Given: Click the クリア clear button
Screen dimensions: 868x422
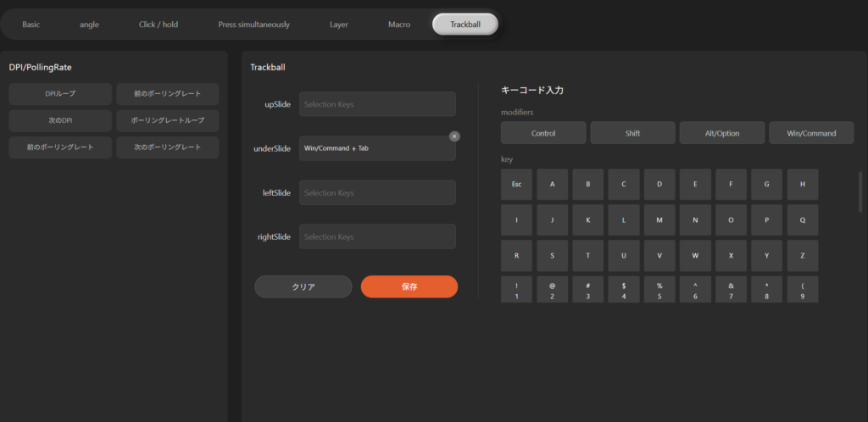Looking at the screenshot, I should (x=303, y=286).
